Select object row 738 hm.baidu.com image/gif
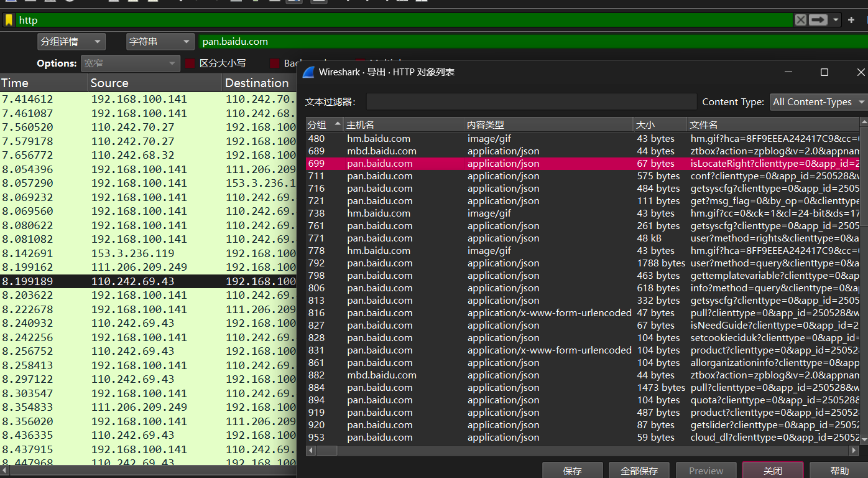 582,213
